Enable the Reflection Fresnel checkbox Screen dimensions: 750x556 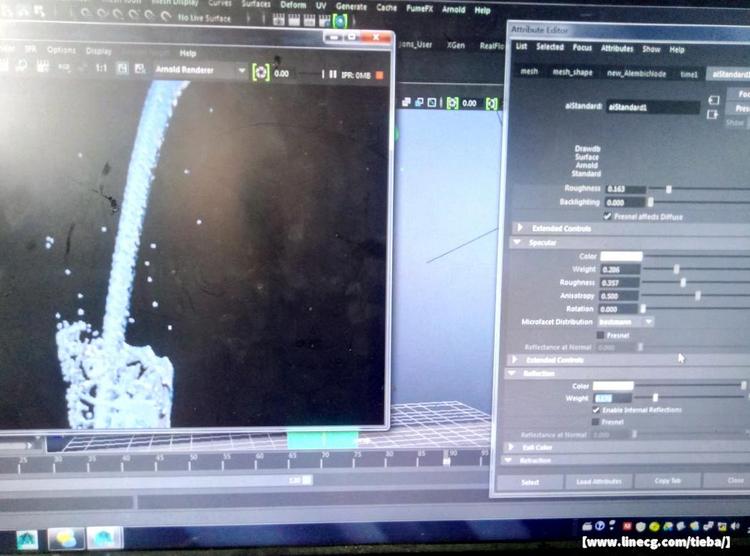596,422
